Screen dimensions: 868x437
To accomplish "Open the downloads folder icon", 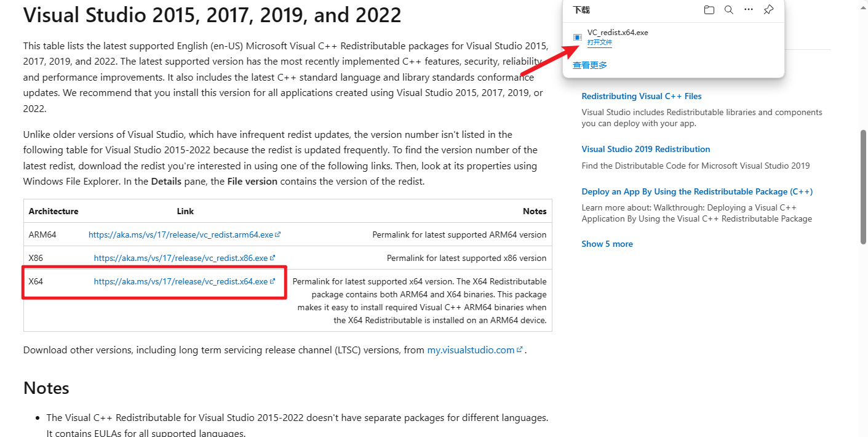I will pyautogui.click(x=709, y=10).
